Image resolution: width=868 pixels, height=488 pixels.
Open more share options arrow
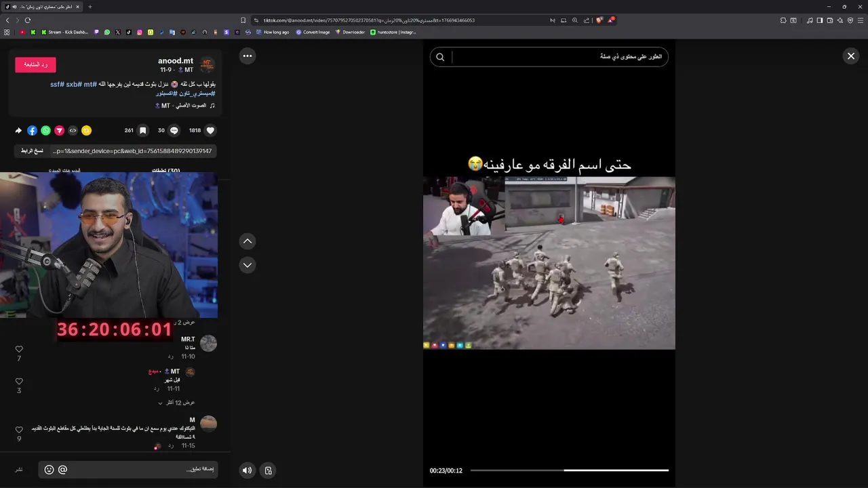(x=18, y=130)
